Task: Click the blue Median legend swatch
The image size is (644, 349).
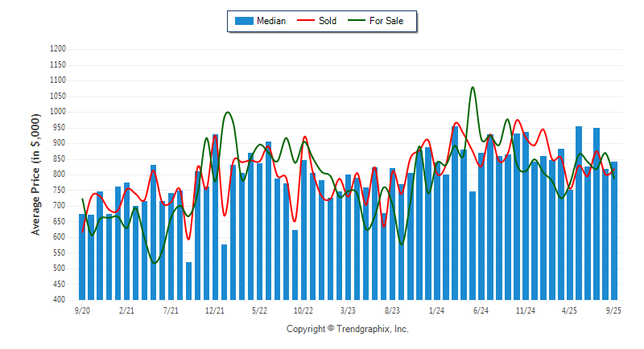Action: (x=242, y=21)
